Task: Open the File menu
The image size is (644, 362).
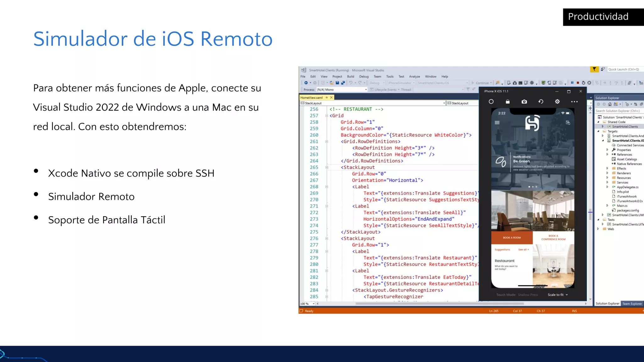Action: (x=303, y=77)
